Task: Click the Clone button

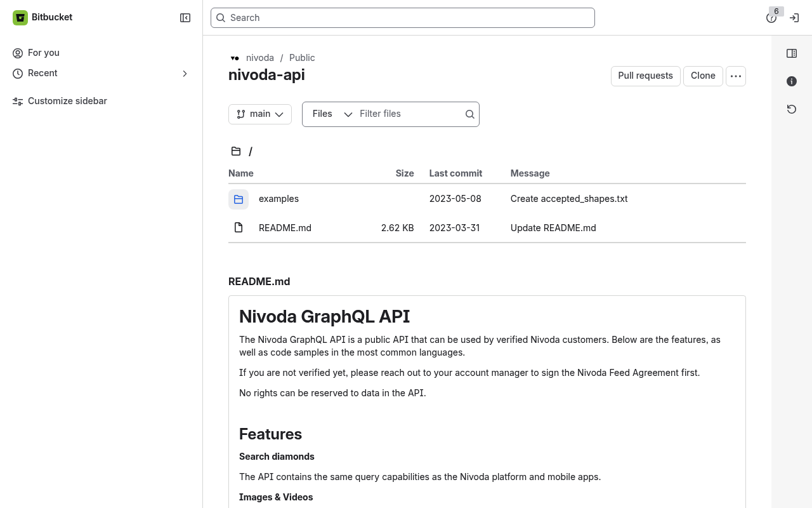Action: coord(703,76)
